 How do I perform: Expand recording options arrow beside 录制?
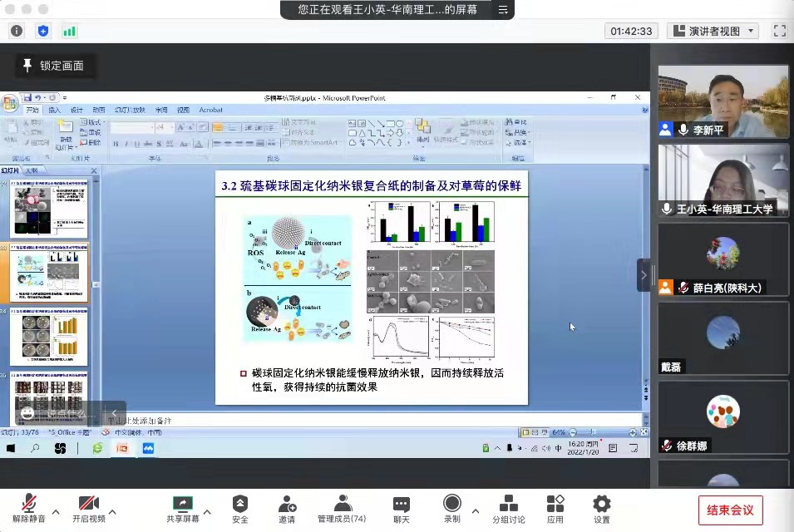476,511
